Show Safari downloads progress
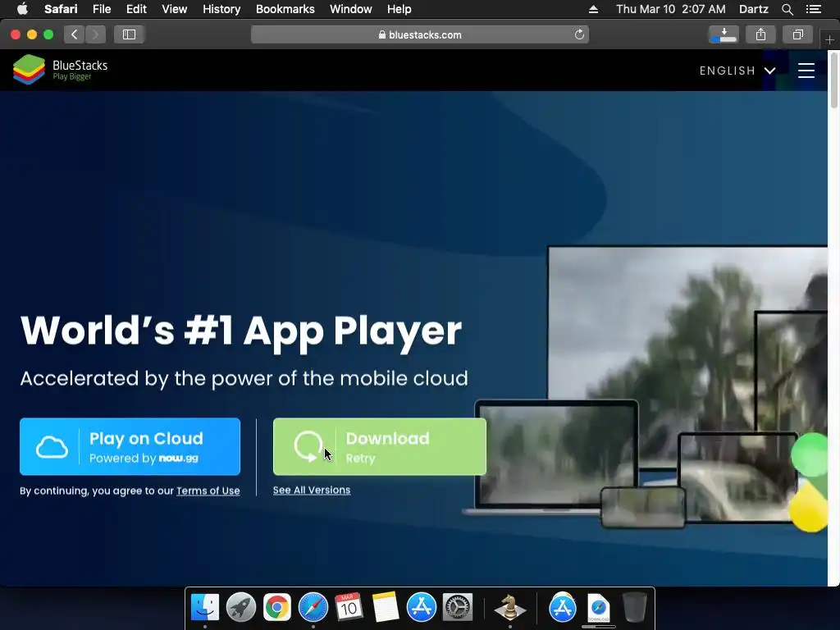Screen dimensions: 840x630 click(x=724, y=34)
